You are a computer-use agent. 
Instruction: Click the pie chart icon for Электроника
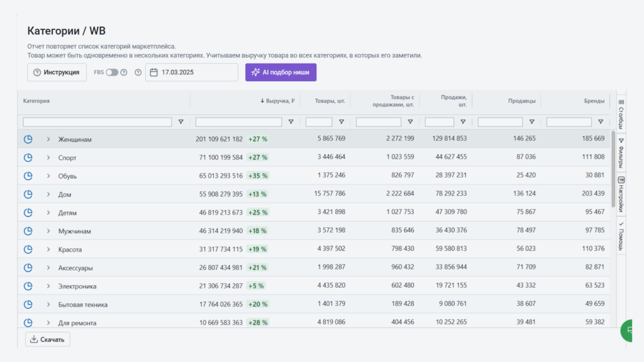[28, 286]
